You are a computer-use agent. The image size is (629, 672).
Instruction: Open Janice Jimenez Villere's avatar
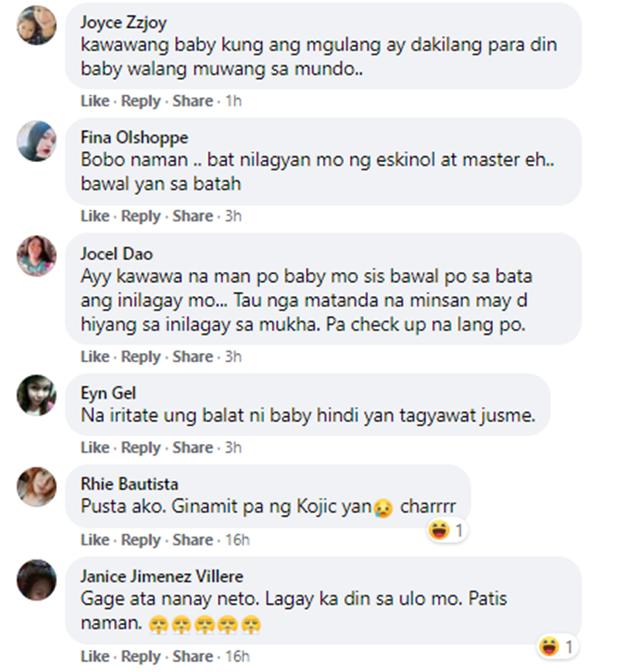pos(36,580)
